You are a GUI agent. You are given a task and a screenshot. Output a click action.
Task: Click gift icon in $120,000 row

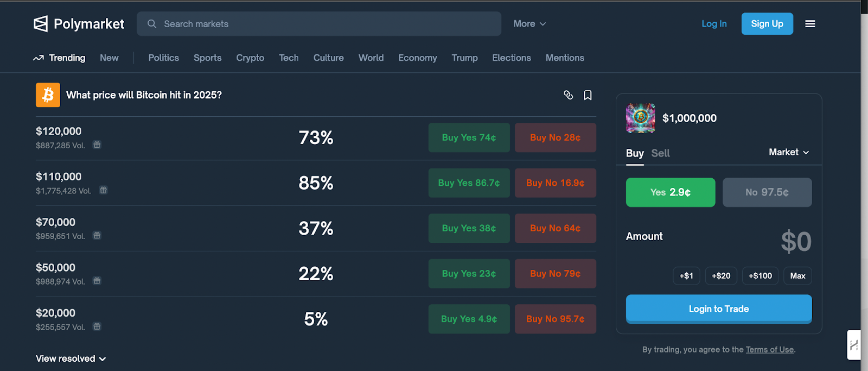[x=97, y=145]
